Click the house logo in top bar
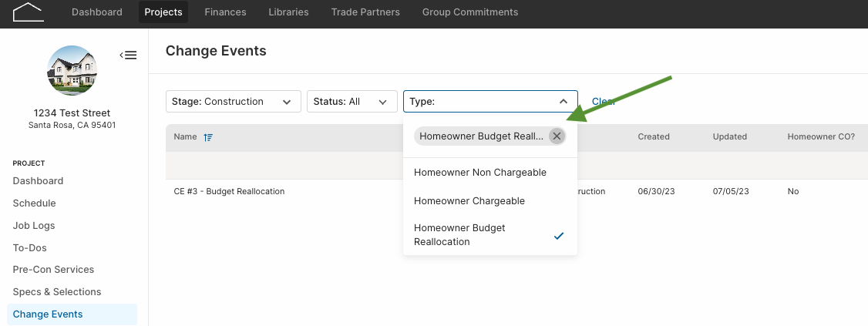The height and width of the screenshot is (326, 868). click(29, 12)
